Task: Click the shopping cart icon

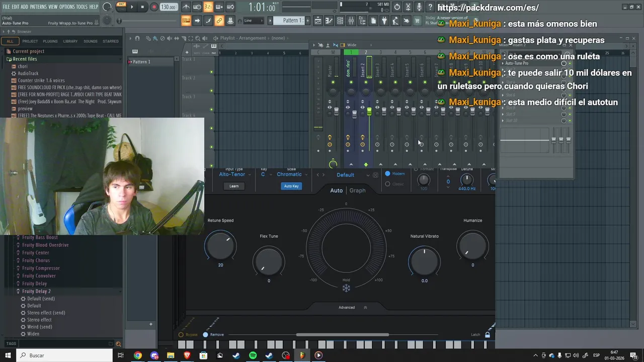Action: [418, 21]
